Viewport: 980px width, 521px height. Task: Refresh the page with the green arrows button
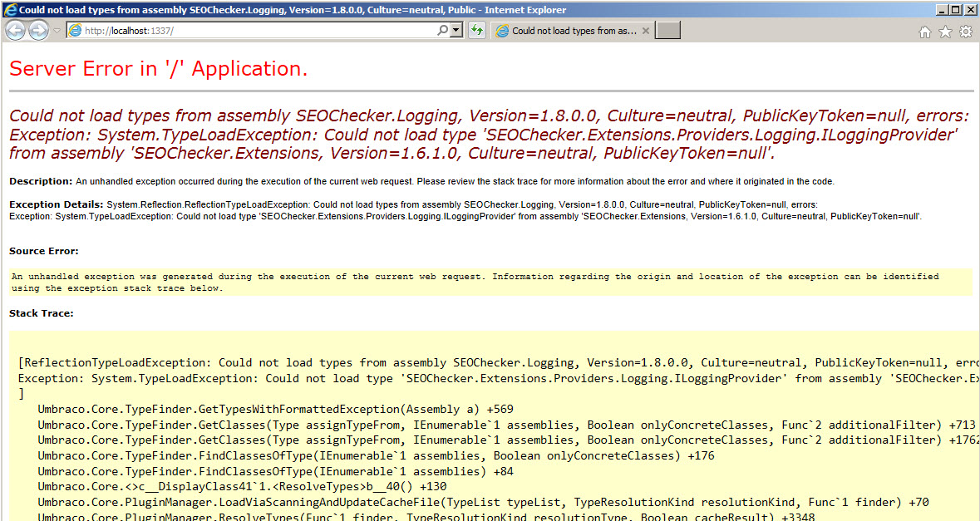coord(477,30)
